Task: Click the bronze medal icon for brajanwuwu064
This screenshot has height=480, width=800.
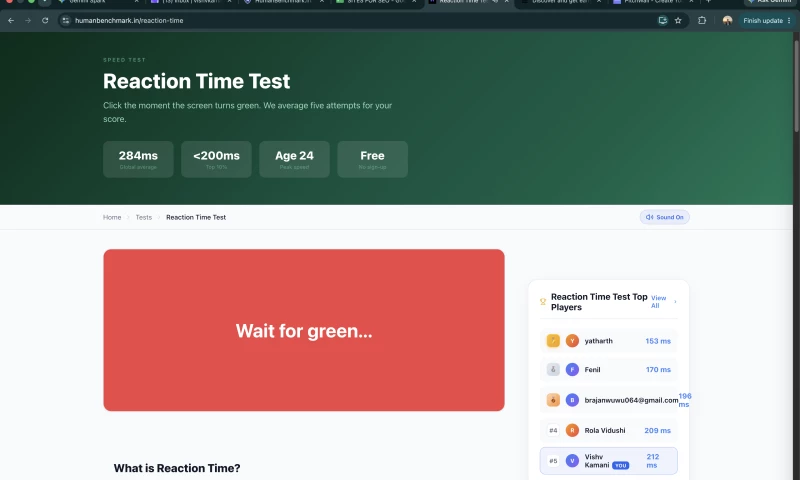Action: point(553,400)
